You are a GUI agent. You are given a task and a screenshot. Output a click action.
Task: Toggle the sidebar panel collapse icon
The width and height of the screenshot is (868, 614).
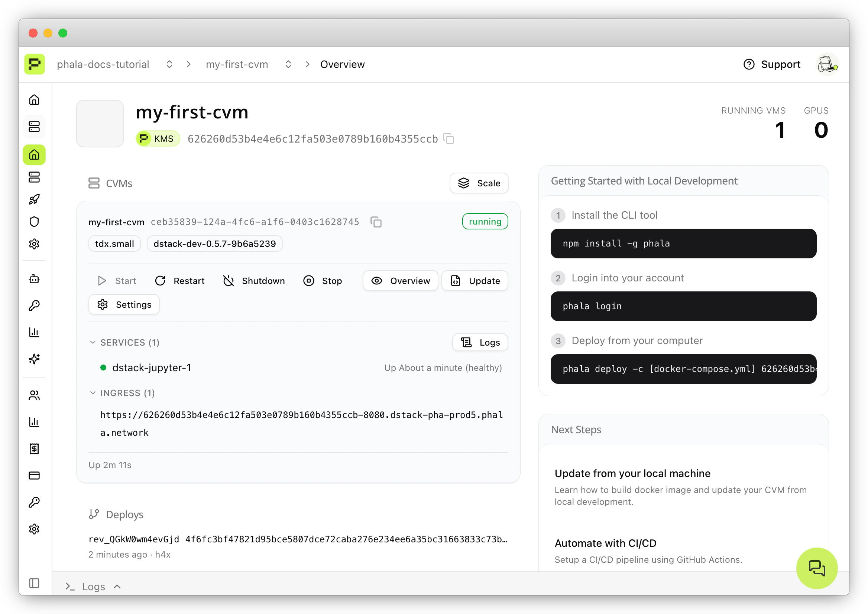pos(34,583)
